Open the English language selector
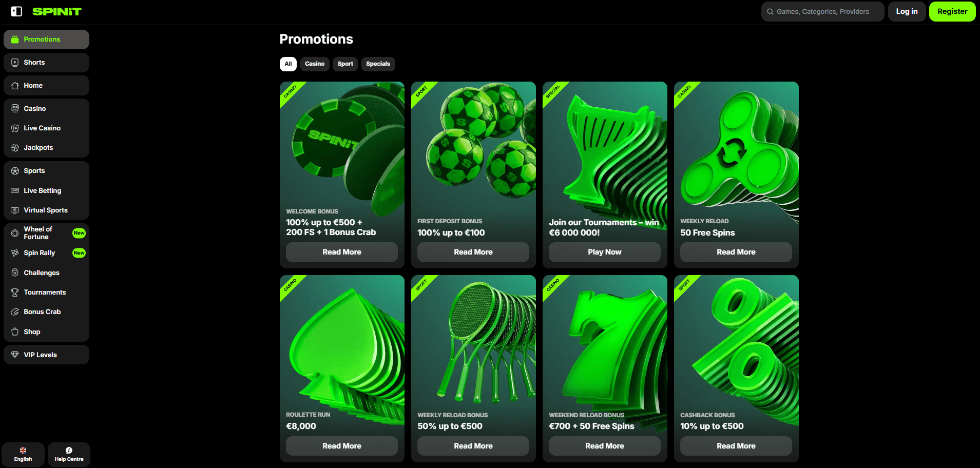 tap(23, 454)
